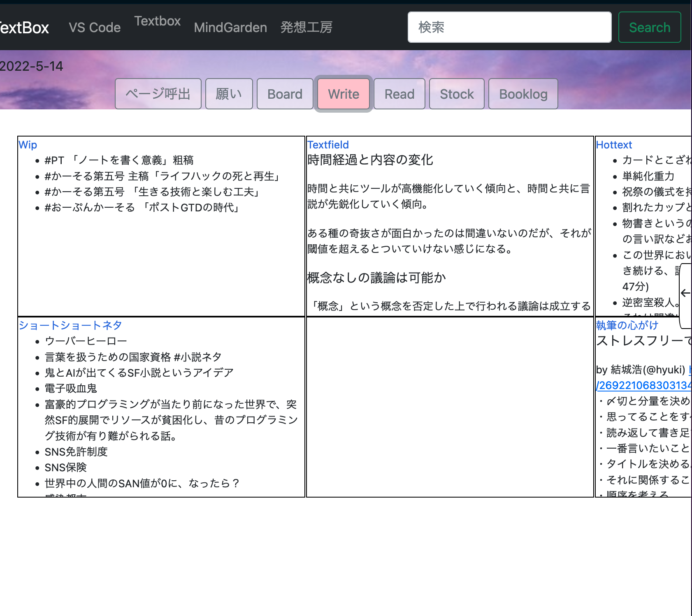692x616 pixels.
Task: Click the ページ呼出 button
Action: point(158,94)
